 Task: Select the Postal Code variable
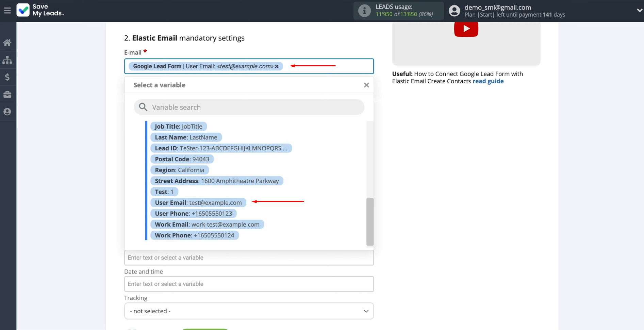click(182, 159)
